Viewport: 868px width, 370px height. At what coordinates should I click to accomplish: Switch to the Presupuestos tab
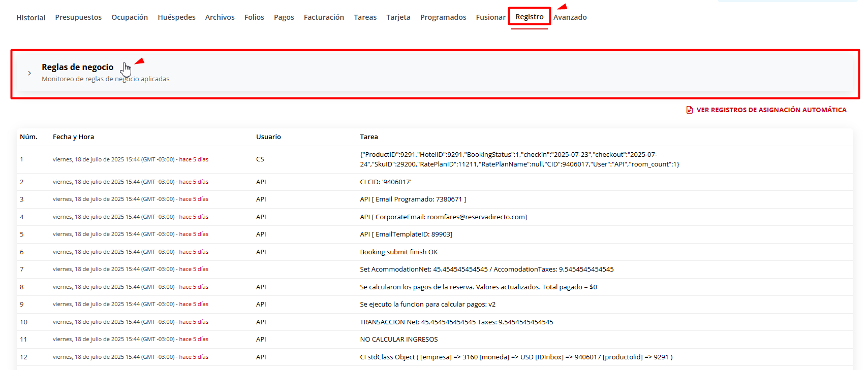click(x=78, y=17)
